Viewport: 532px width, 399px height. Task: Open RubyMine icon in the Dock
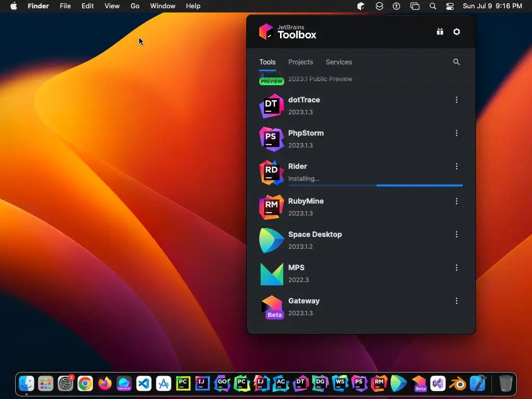pos(379,383)
